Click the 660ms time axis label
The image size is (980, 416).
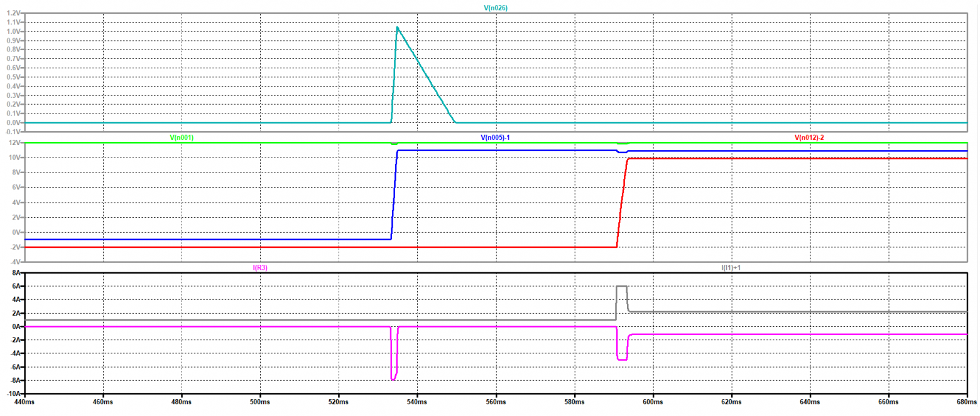[x=888, y=401]
